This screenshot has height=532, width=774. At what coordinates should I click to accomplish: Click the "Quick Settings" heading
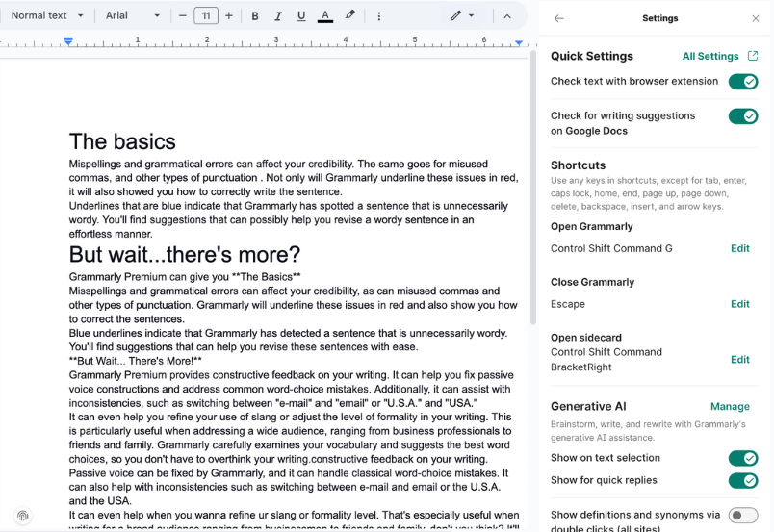pos(591,56)
